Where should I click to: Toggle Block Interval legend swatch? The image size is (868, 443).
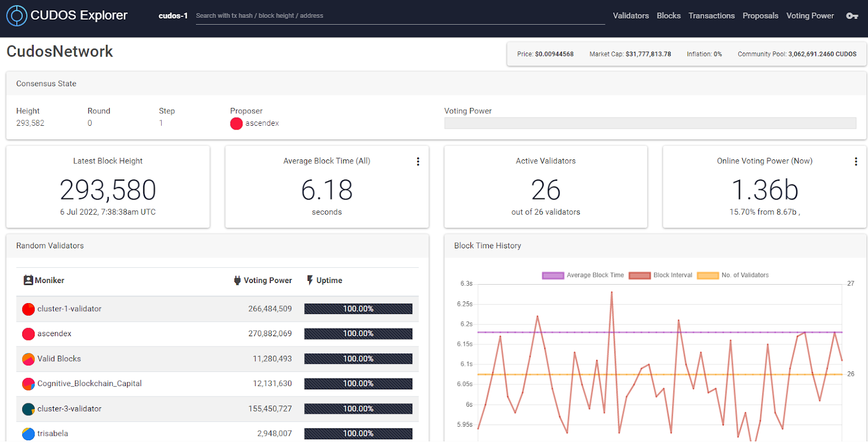[x=640, y=275]
